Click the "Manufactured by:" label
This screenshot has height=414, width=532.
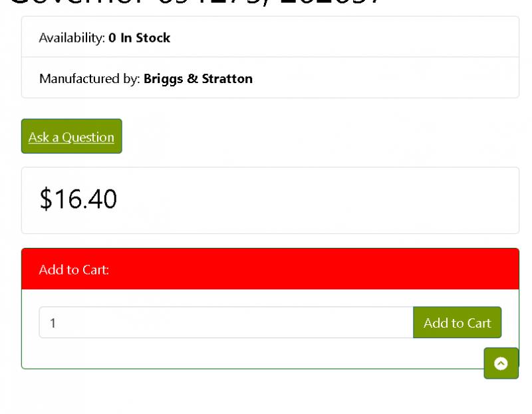coord(90,78)
